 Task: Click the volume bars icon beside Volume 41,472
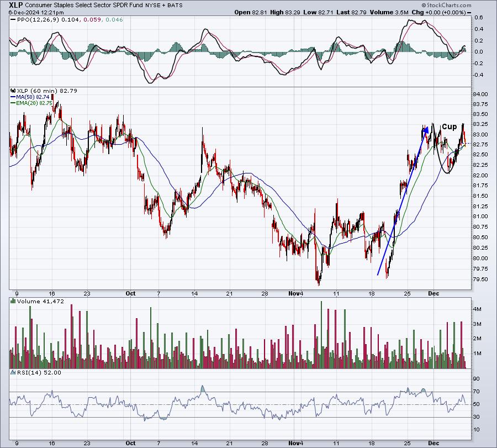13,301
